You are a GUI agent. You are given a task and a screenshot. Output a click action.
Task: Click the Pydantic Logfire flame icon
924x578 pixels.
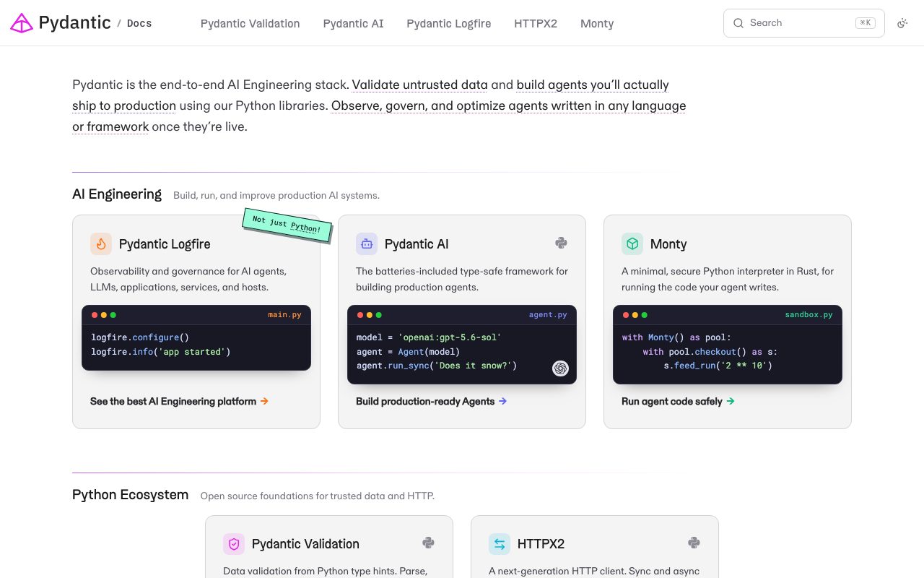pos(101,244)
